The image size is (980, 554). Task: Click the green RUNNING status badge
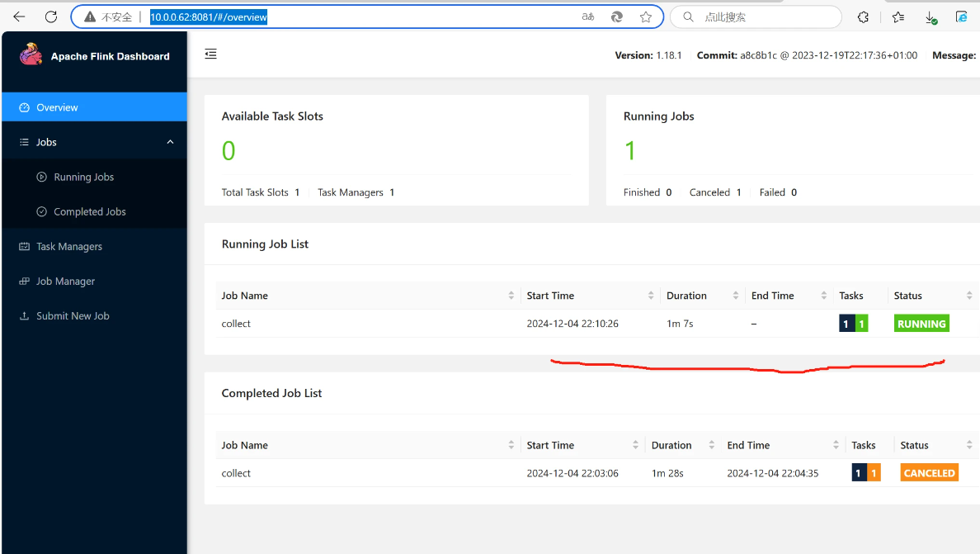(921, 324)
